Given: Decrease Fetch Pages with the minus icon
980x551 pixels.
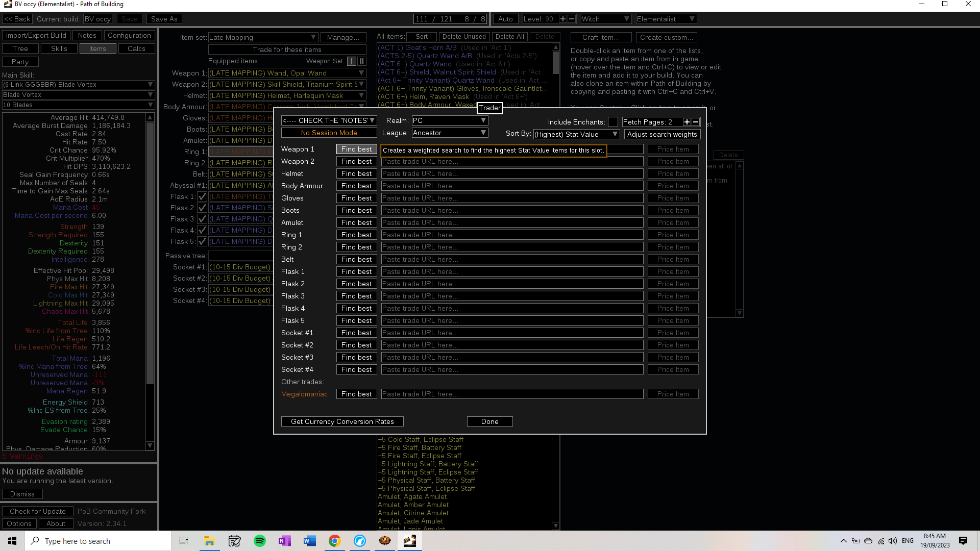Looking at the screenshot, I should pos(695,122).
